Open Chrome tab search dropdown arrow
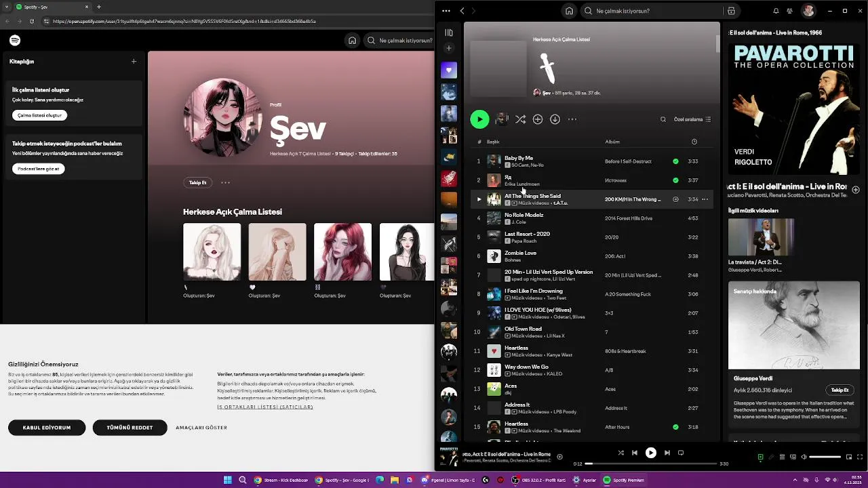This screenshot has height=488, width=868. (x=6, y=7)
